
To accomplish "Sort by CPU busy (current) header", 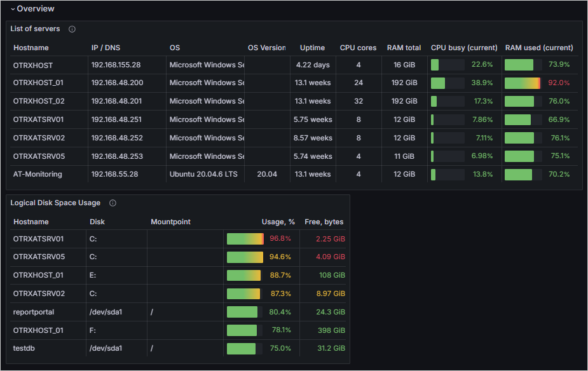I will [x=463, y=48].
